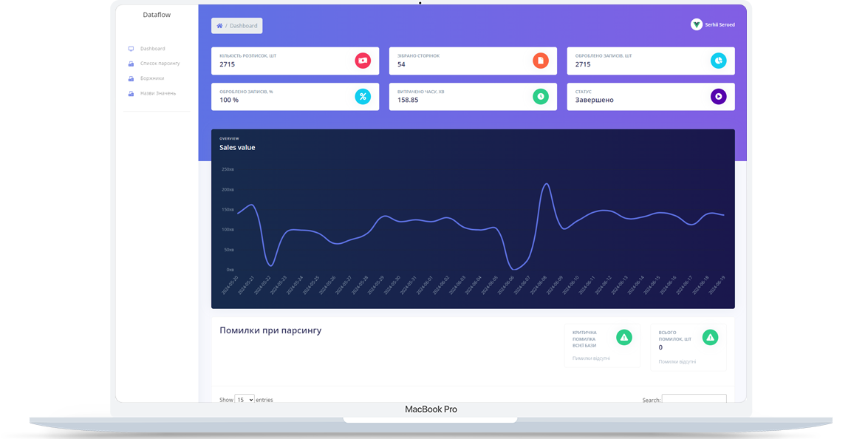Click the value 158.85
868x439 pixels.
[408, 101]
